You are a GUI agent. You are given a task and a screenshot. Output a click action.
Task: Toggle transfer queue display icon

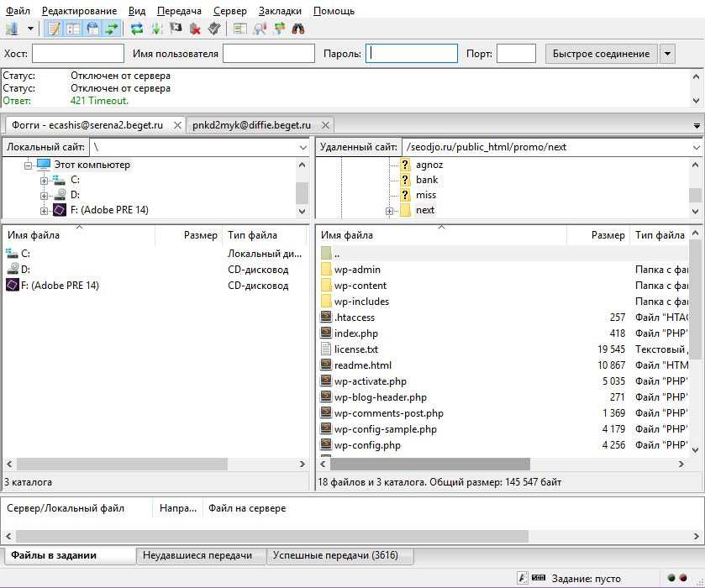[x=111, y=29]
